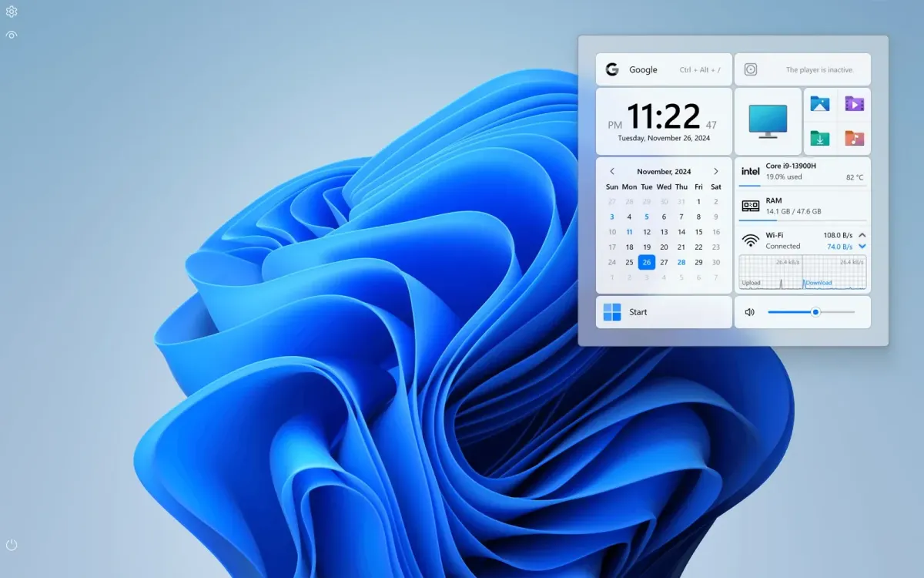The width and height of the screenshot is (924, 578).
Task: Click the CPU usage progress bar
Action: (x=802, y=186)
